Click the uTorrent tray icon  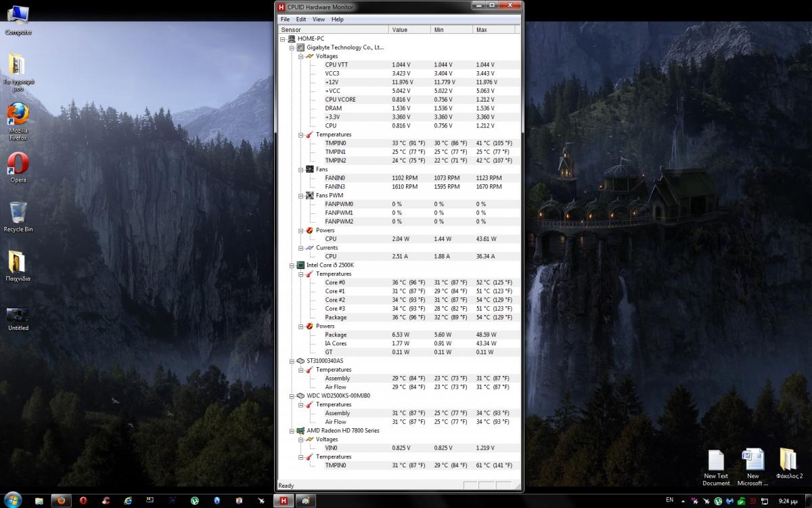tap(718, 501)
